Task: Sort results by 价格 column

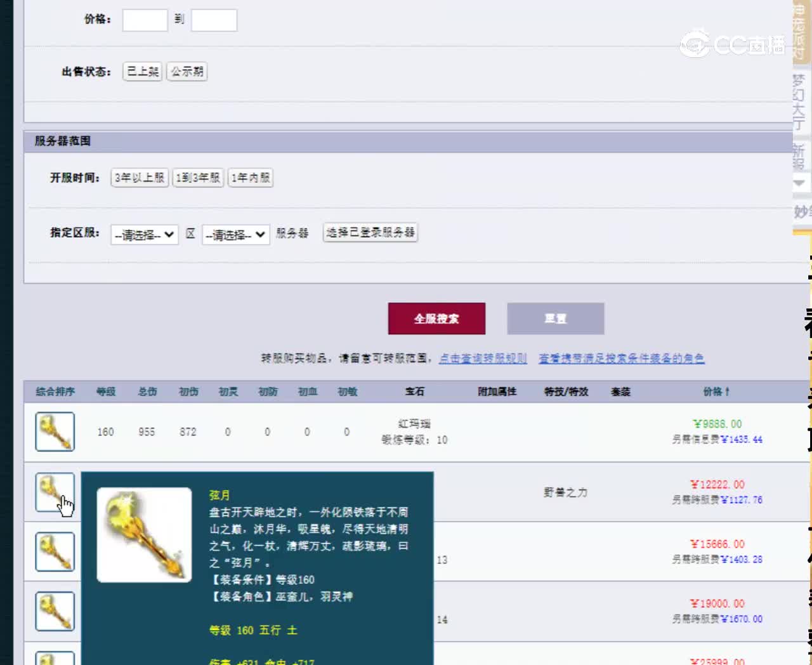Action: tap(716, 392)
